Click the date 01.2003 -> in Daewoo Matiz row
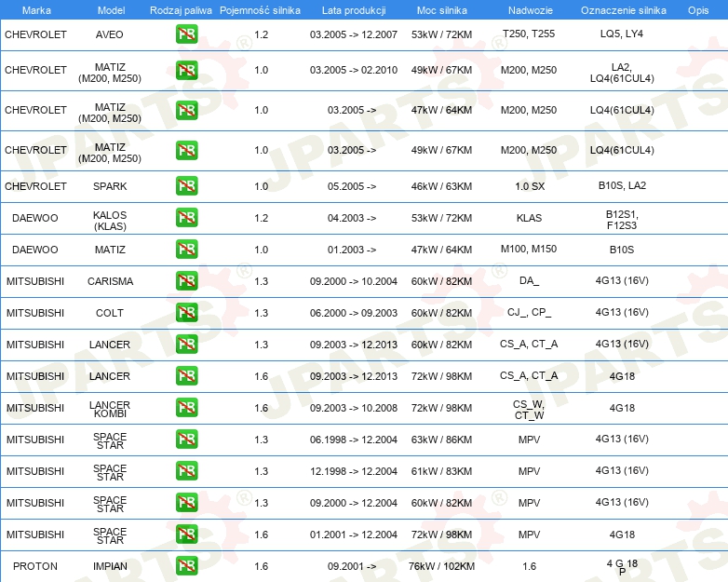The image size is (728, 582). point(352,250)
